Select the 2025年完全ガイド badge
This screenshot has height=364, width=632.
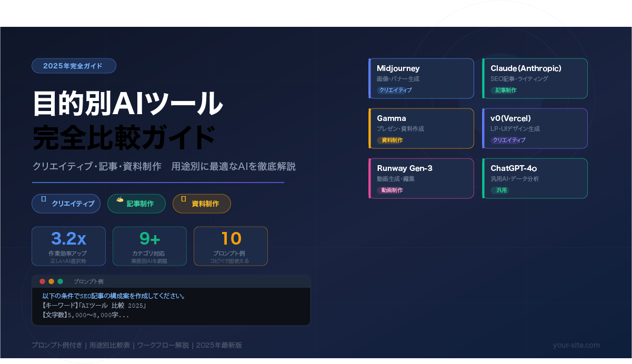pos(74,66)
